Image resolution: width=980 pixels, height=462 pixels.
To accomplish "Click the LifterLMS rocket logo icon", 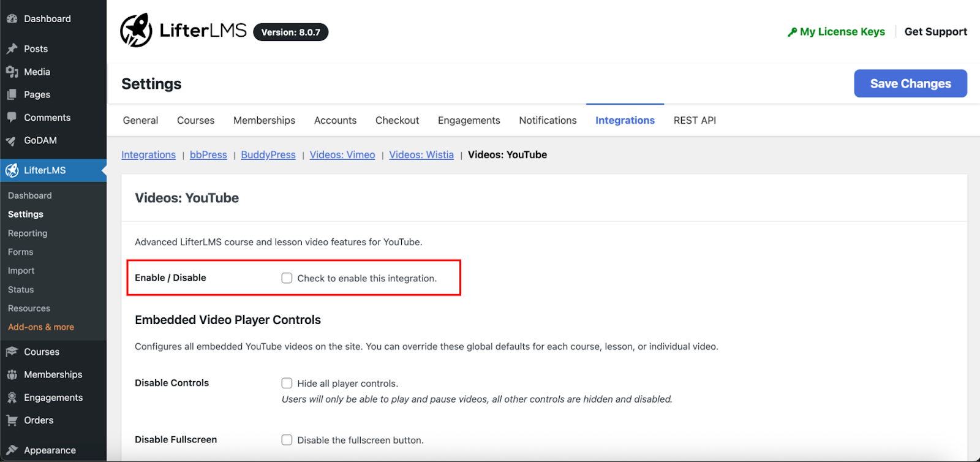I will pyautogui.click(x=136, y=30).
